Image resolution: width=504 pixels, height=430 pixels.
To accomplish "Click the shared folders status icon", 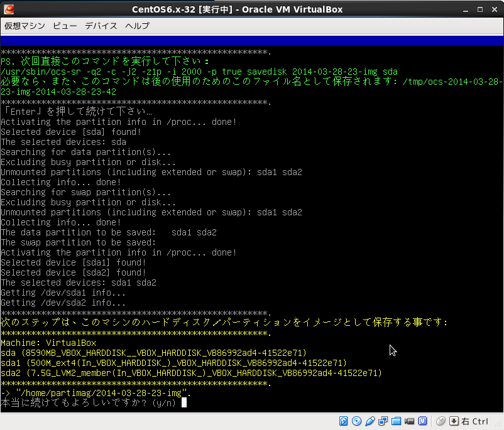I will pyautogui.click(x=397, y=421).
